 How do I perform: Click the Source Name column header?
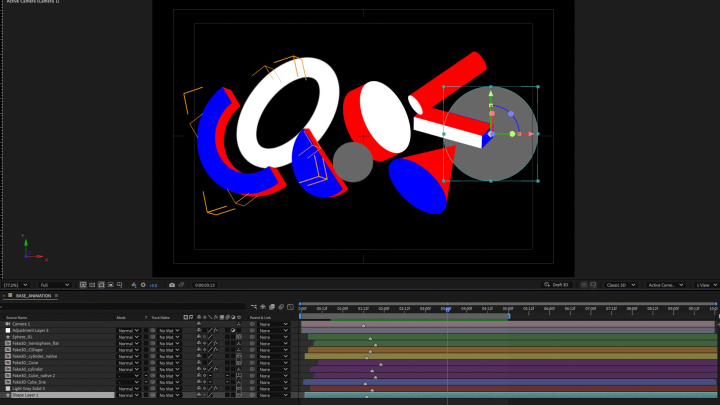[18, 317]
